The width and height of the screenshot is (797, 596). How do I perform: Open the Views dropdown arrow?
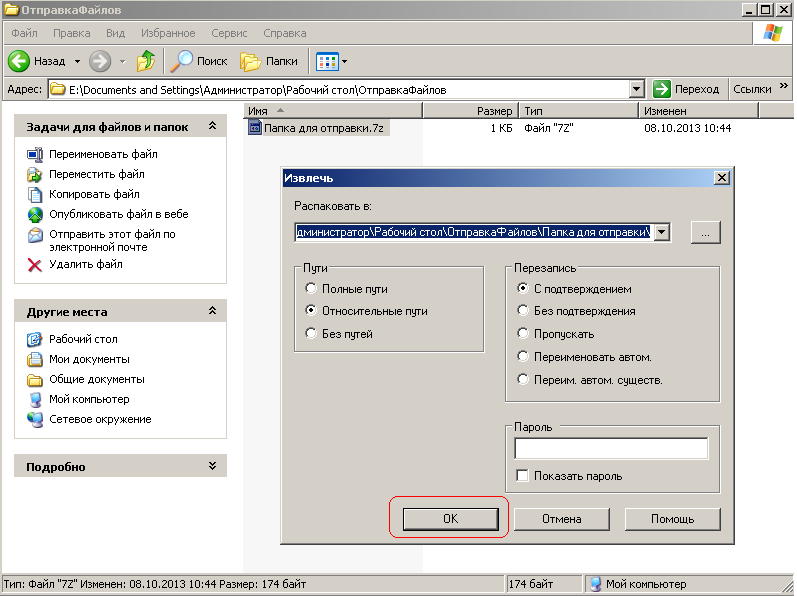point(344,61)
